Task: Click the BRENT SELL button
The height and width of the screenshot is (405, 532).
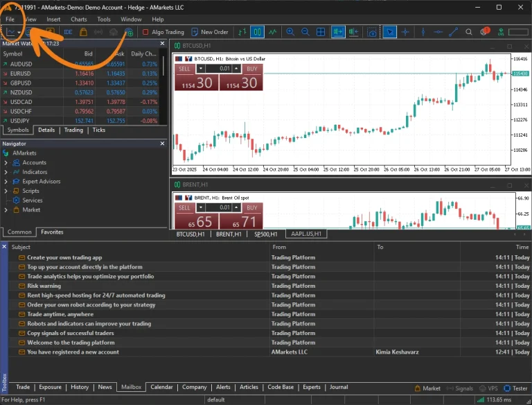Action: pyautogui.click(x=196, y=216)
